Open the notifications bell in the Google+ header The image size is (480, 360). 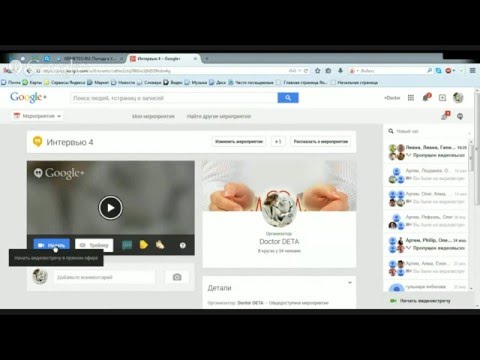click(426, 97)
